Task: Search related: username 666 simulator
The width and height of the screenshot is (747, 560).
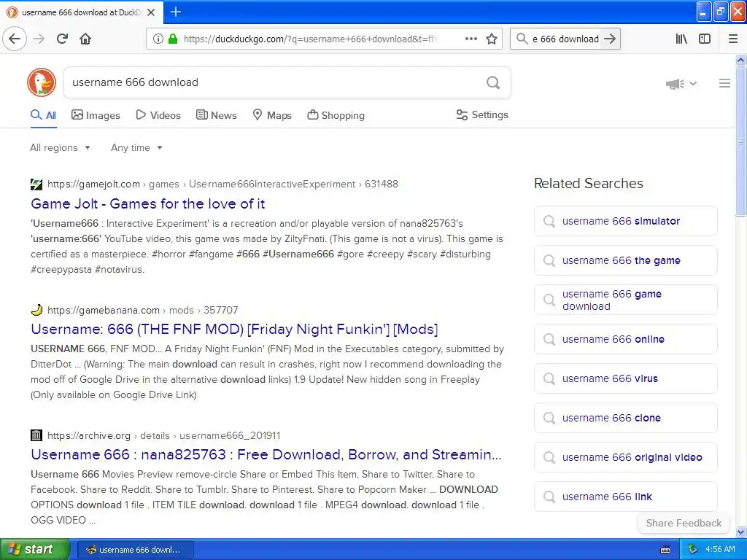Action: pos(625,221)
